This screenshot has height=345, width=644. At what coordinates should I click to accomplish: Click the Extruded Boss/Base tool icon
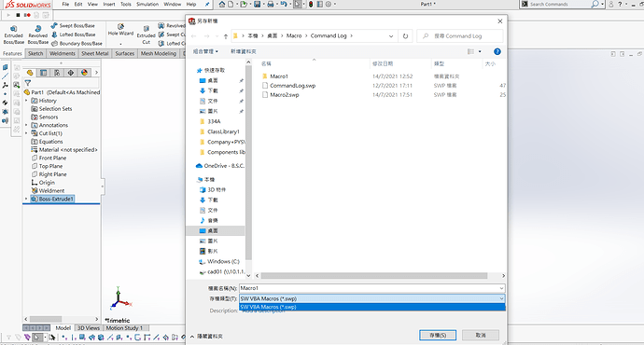pos(14,29)
